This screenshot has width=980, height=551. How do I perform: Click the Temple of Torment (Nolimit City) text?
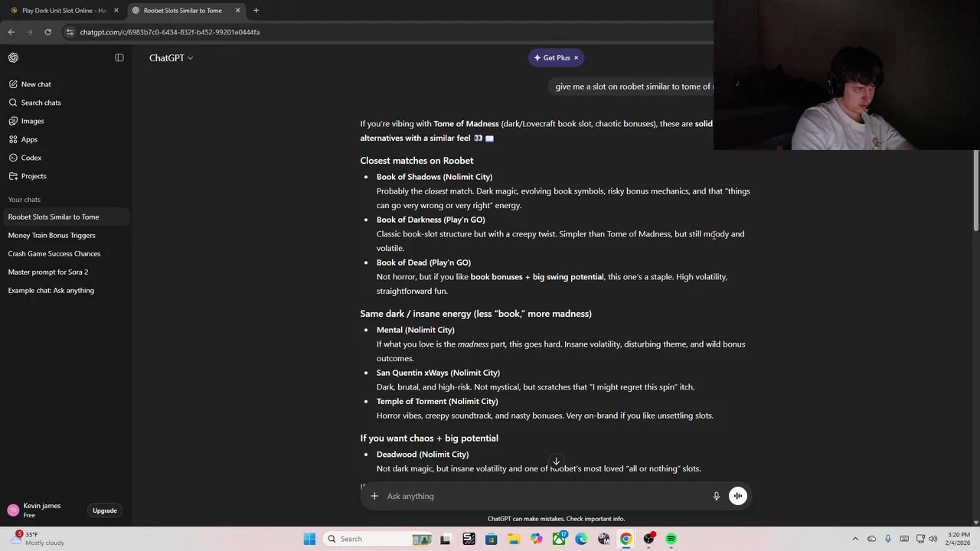point(437,401)
